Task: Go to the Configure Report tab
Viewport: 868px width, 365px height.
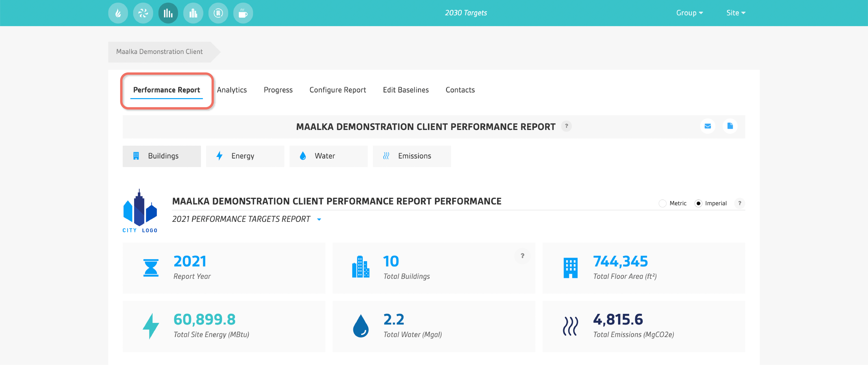Action: point(338,90)
